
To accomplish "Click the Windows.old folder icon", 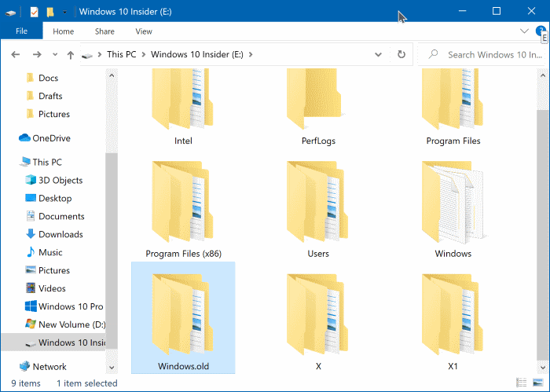I will pos(182,314).
